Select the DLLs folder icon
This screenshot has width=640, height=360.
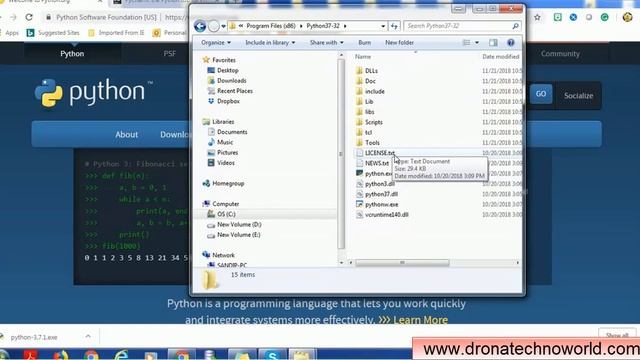coord(359,71)
